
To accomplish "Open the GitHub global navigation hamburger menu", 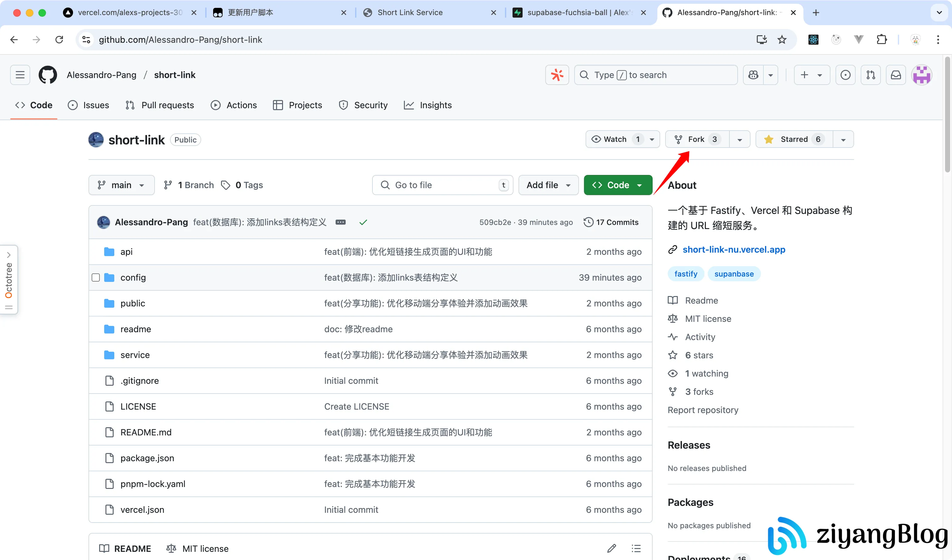I will click(20, 75).
